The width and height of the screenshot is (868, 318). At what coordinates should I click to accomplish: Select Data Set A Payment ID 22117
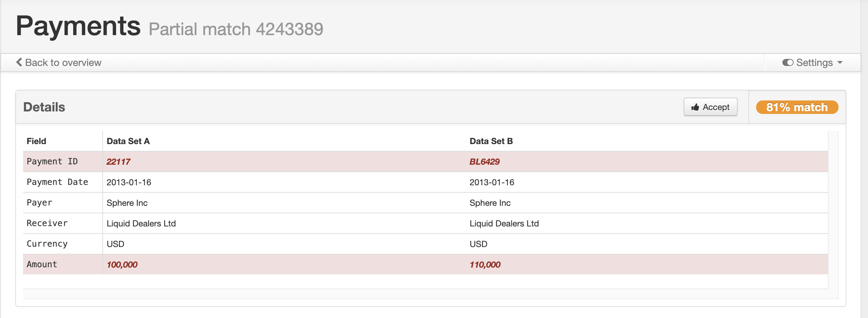(x=118, y=162)
